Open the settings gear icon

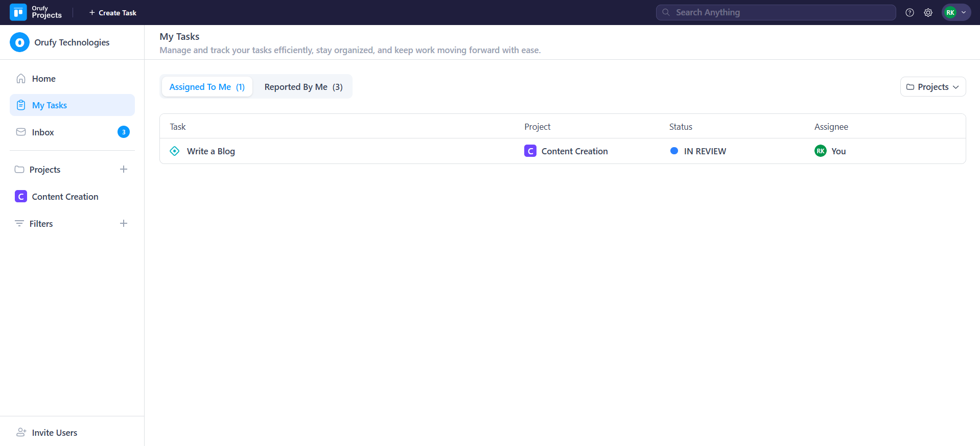(928, 13)
